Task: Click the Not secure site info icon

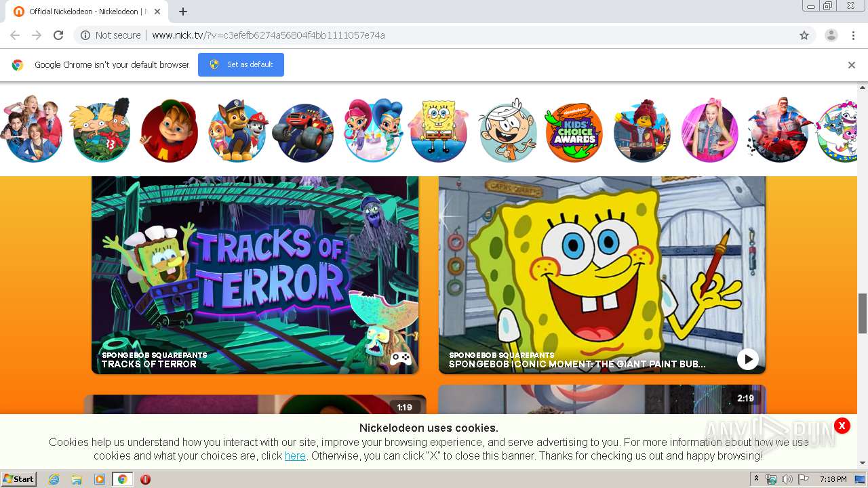Action: (85, 35)
